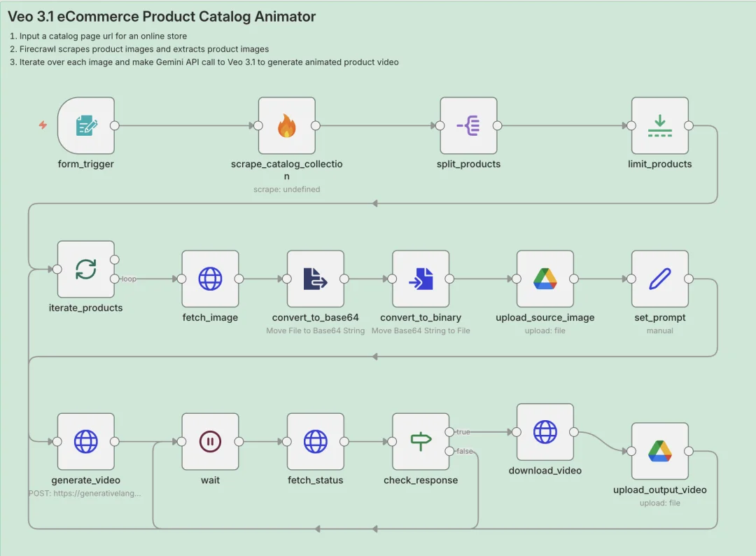Click the iterate_products loop icon

85,269
